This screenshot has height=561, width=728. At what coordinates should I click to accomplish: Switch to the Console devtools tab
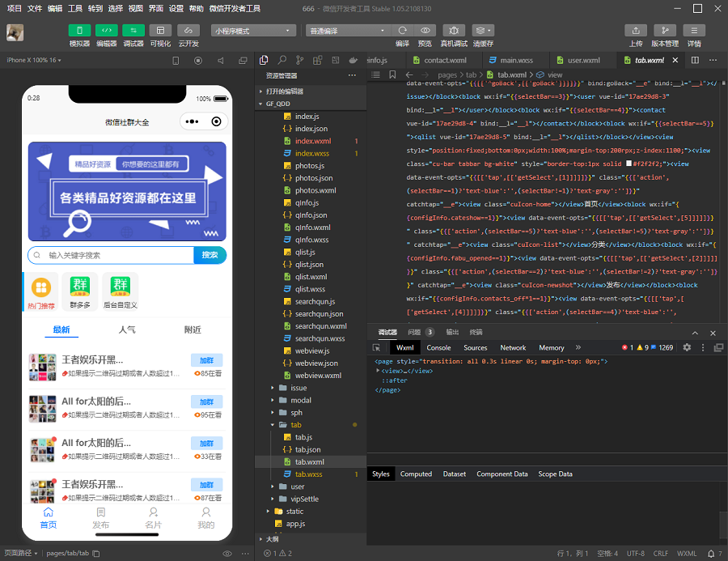point(438,347)
